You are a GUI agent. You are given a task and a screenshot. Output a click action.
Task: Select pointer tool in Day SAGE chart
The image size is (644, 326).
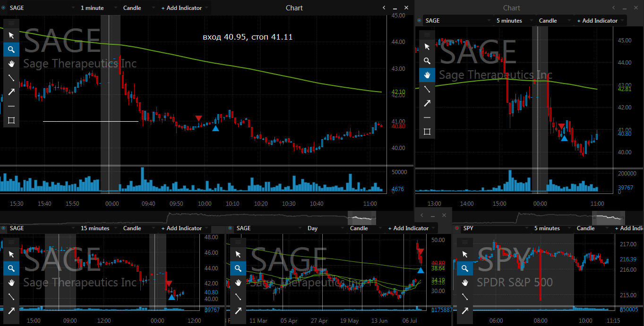coord(238,254)
